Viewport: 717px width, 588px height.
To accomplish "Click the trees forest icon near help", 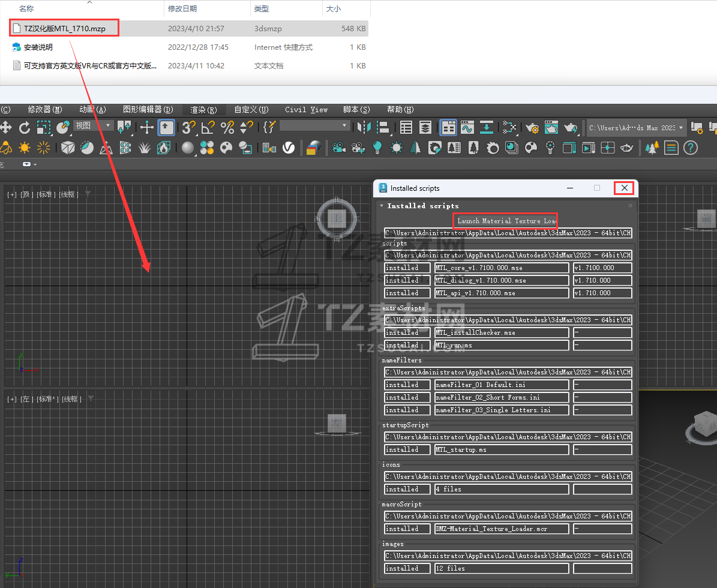I will point(652,147).
